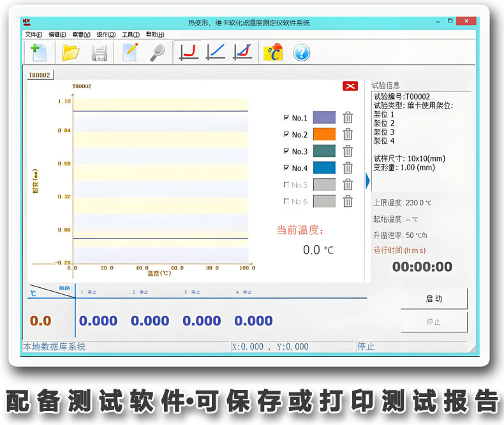
Task: Open the 编辑(E) menu
Action: (x=57, y=34)
